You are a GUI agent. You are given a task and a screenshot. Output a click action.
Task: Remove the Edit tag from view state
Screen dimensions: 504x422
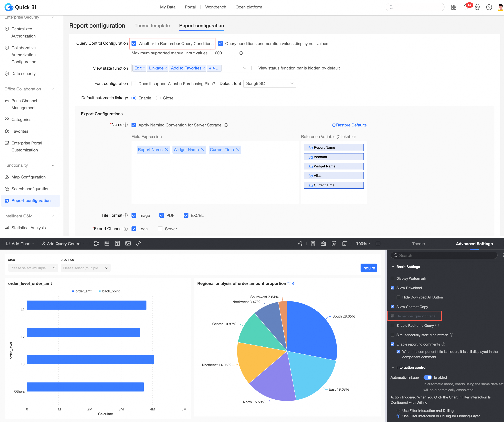click(144, 68)
